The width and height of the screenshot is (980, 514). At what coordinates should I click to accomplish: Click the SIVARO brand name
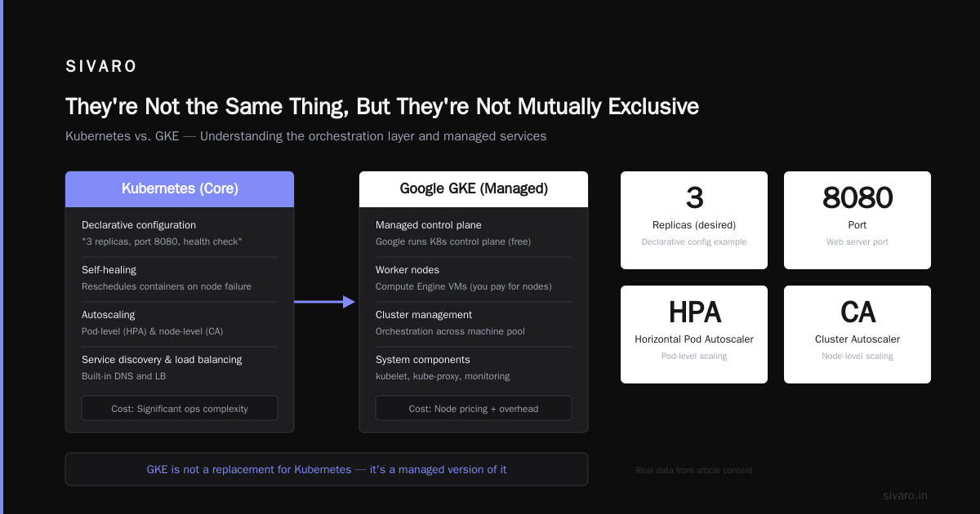coord(101,67)
